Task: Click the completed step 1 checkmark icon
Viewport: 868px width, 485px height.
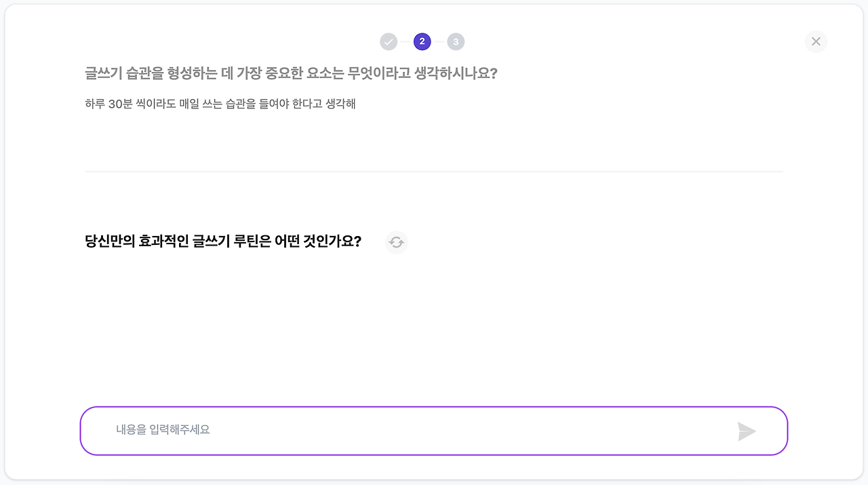Action: tap(388, 41)
